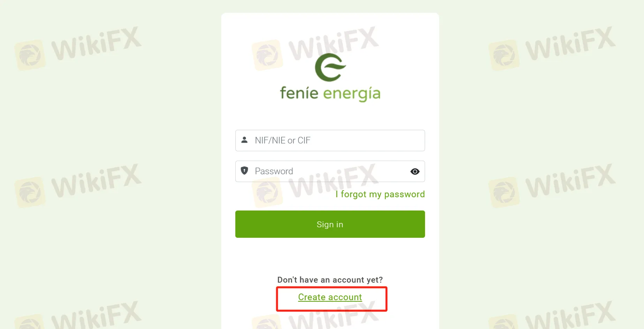Focus the NIF/NIE or CIF field
644x329 pixels.
330,140
